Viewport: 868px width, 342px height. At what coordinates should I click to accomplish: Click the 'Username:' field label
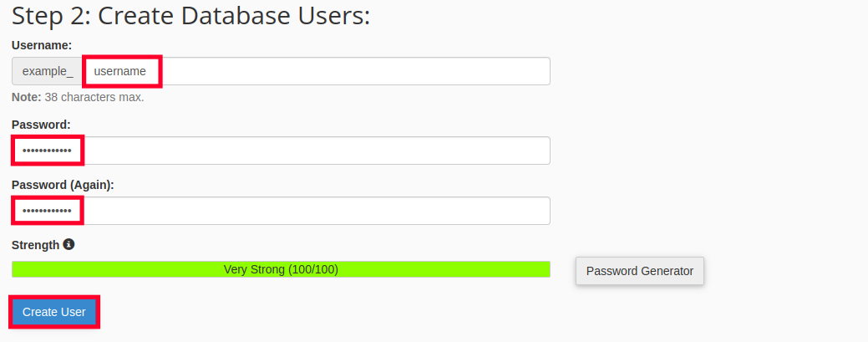[x=42, y=44]
